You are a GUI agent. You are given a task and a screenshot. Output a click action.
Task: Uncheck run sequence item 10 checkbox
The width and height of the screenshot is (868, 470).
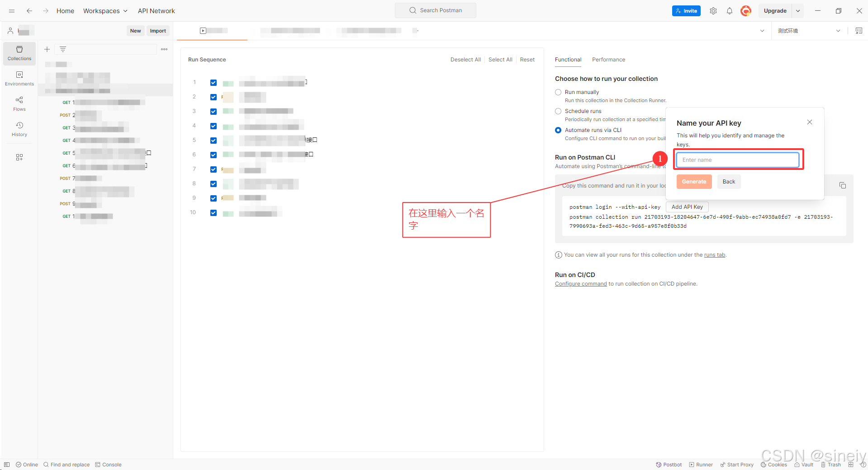[x=213, y=213]
